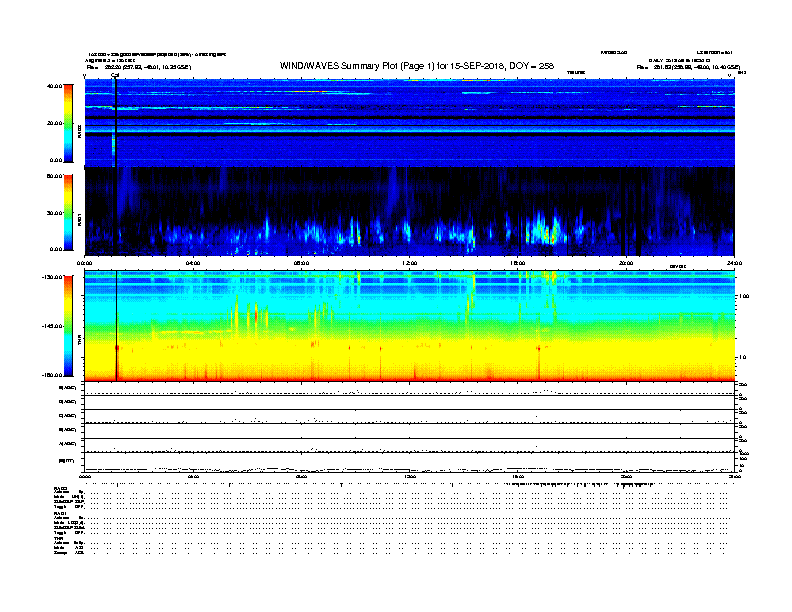The height and width of the screenshot is (612, 792).
Task: Click the TNR heading in status table
Action: click(59, 538)
